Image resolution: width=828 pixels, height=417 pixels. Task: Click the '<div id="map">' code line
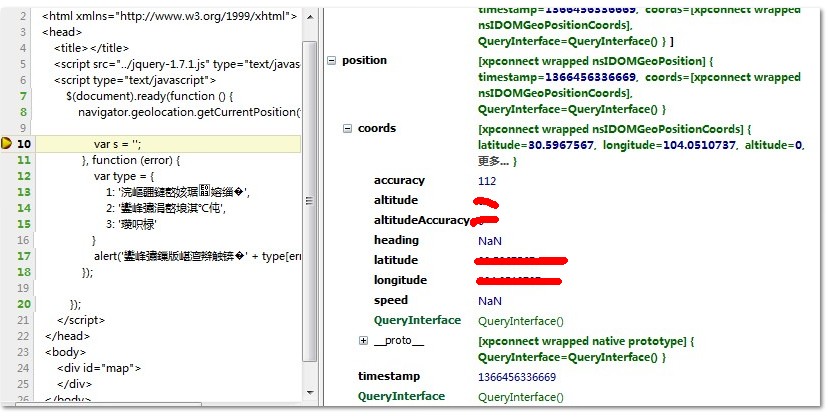coord(99,368)
